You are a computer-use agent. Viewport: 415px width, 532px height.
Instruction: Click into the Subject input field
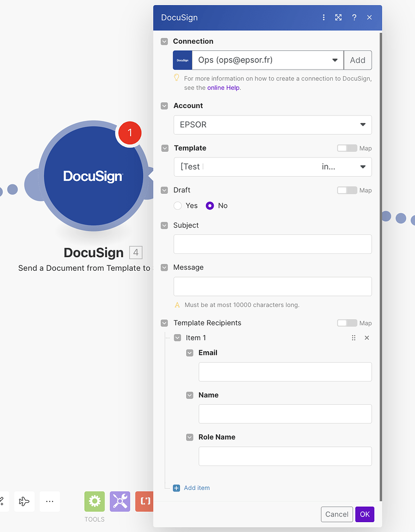[x=273, y=244]
